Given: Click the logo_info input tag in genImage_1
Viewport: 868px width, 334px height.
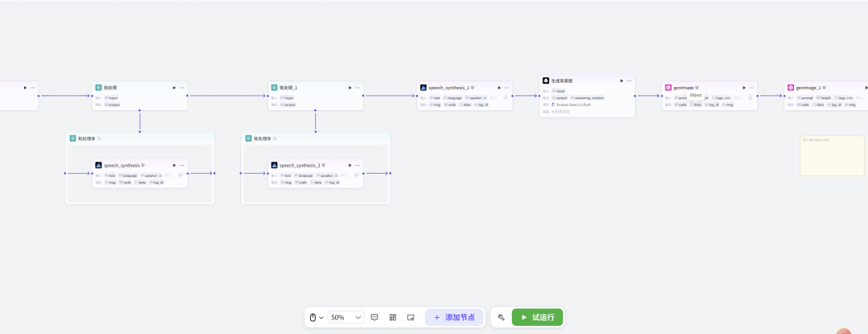Looking at the screenshot, I should pos(844,97).
